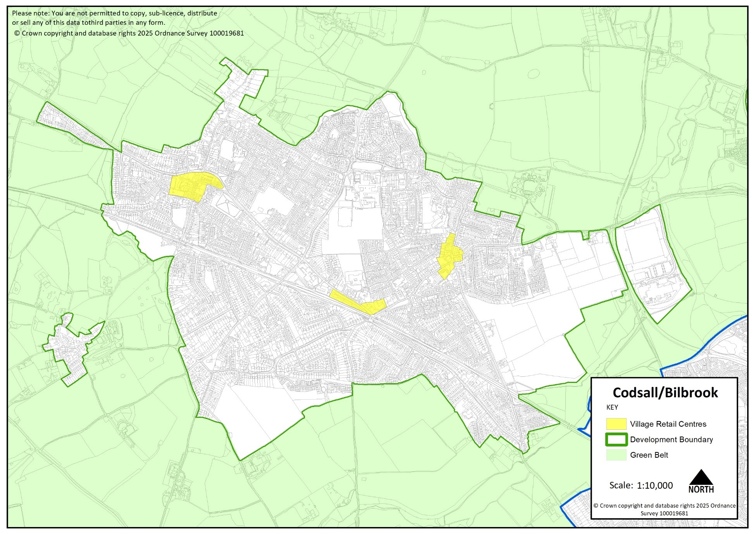756x534 pixels.
Task: Click the Village Retail Centres legend label
Action: pyautogui.click(x=668, y=424)
